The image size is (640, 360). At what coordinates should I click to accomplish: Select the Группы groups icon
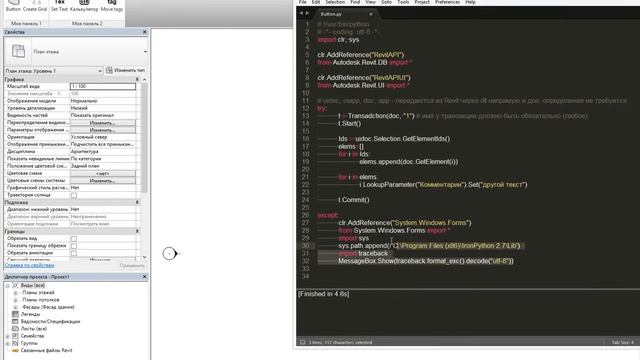pyautogui.click(x=16, y=343)
